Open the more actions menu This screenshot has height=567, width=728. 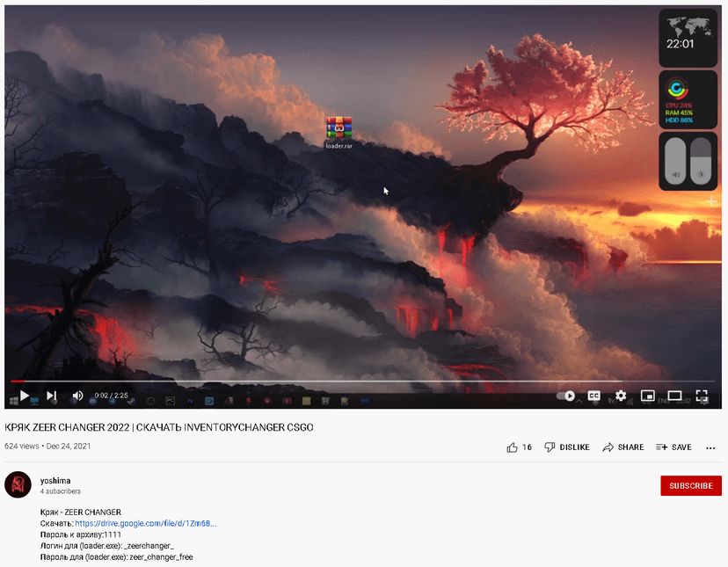pyautogui.click(x=710, y=447)
